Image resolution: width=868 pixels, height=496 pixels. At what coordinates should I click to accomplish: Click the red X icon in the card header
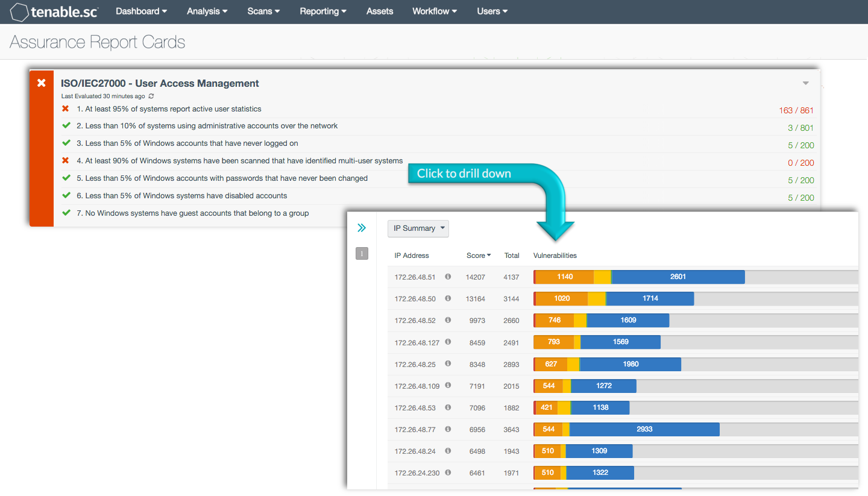42,83
